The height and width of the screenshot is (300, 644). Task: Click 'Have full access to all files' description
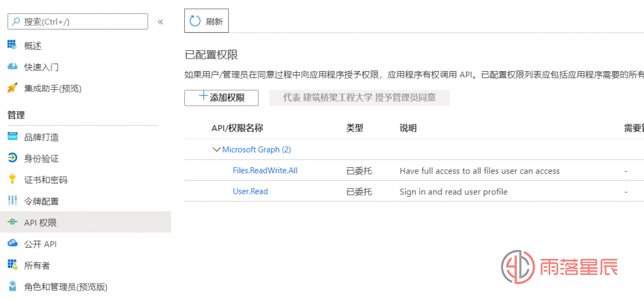coord(479,170)
